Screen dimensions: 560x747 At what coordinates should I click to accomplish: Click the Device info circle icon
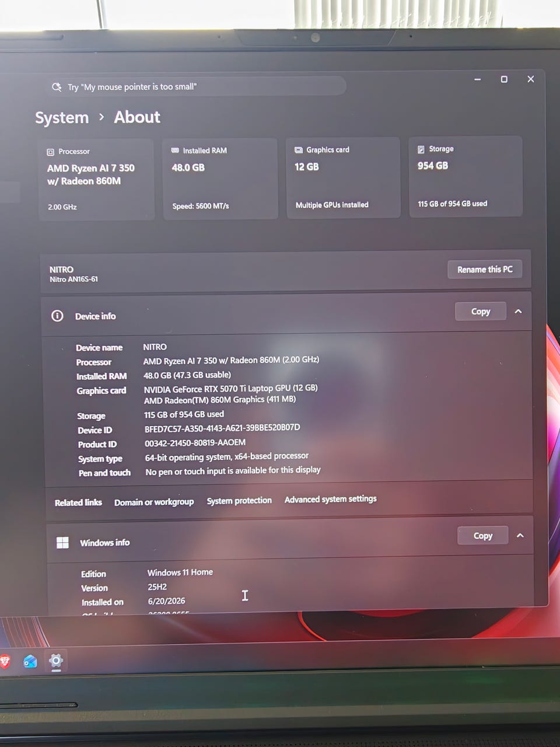[x=57, y=316]
